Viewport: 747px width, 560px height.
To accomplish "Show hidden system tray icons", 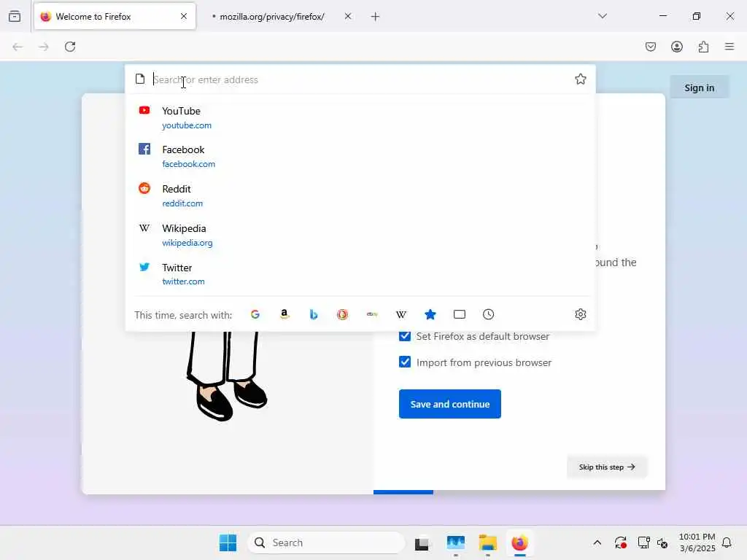I will click(597, 542).
